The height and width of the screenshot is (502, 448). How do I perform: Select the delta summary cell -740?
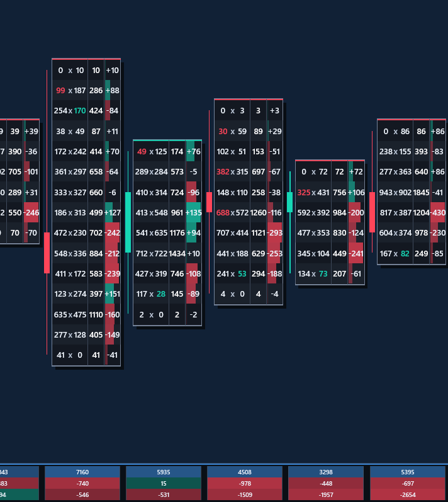click(82, 483)
